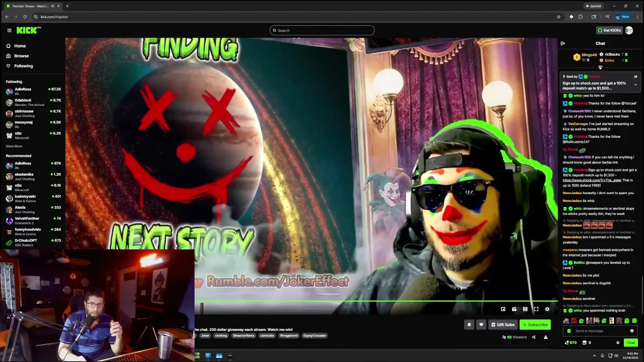Select the StreamerNews tag
644x362 pixels.
pyautogui.click(x=244, y=336)
